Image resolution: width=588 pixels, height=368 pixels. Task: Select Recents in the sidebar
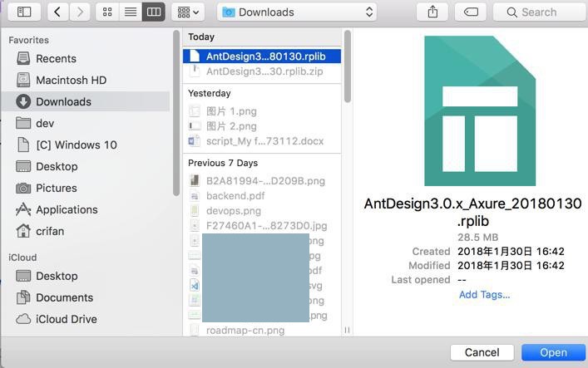coord(86,58)
